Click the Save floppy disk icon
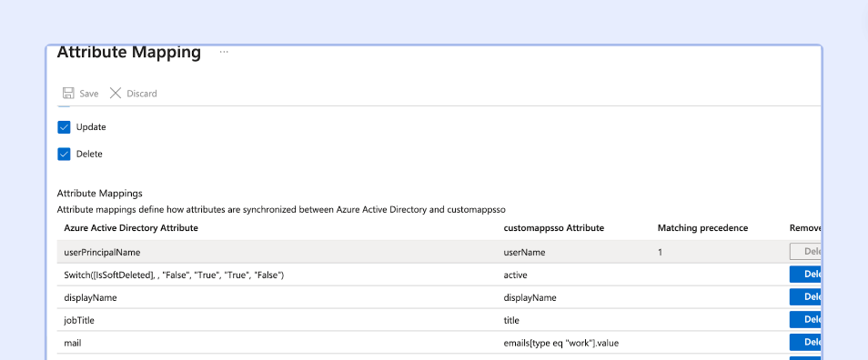Screen dimensions: 868x360 [68, 93]
